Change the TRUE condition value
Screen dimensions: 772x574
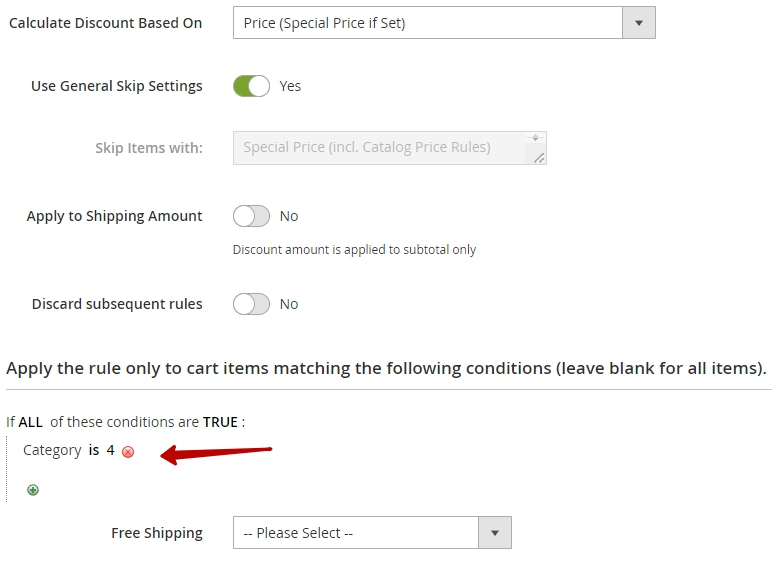(x=220, y=422)
